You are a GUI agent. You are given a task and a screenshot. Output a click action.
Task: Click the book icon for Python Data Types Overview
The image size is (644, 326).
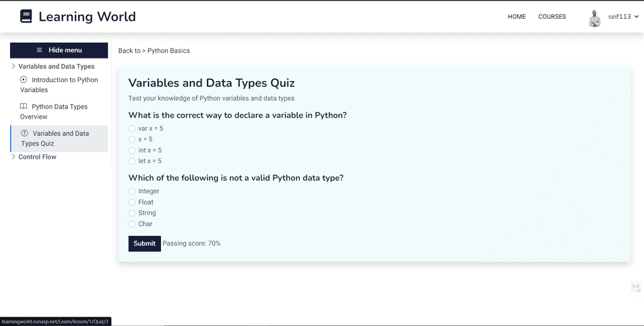pyautogui.click(x=23, y=106)
